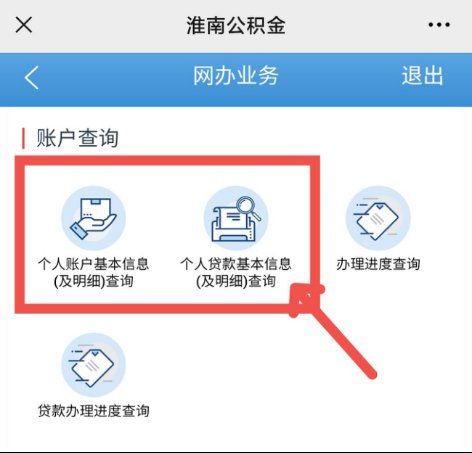
Task: Tap the 贷款办理进度查询 text label
Action: tap(94, 411)
